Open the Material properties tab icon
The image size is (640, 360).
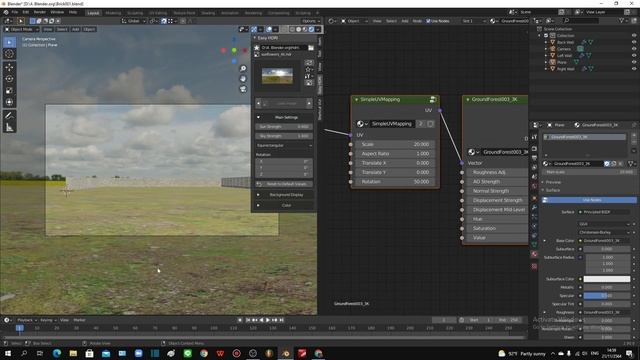pos(534,254)
